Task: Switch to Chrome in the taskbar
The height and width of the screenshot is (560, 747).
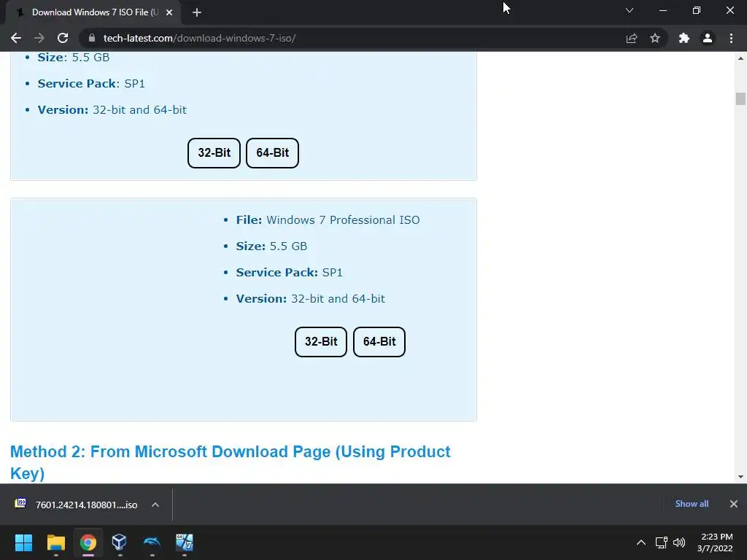Action: click(88, 542)
